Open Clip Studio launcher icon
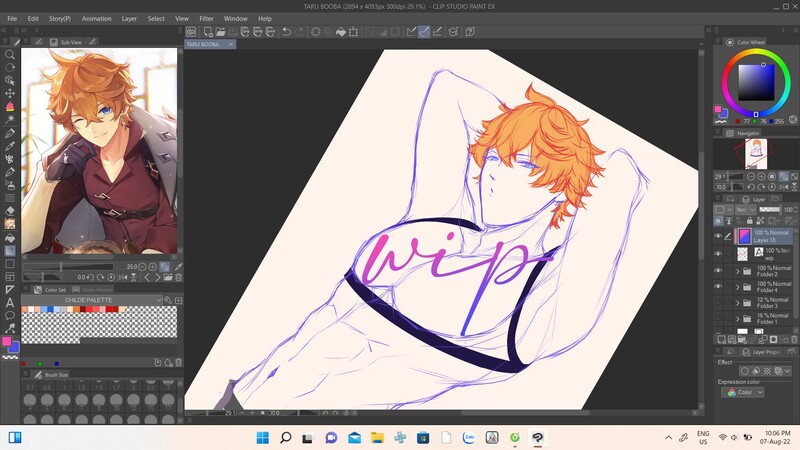This screenshot has height=450, width=800. (191, 32)
